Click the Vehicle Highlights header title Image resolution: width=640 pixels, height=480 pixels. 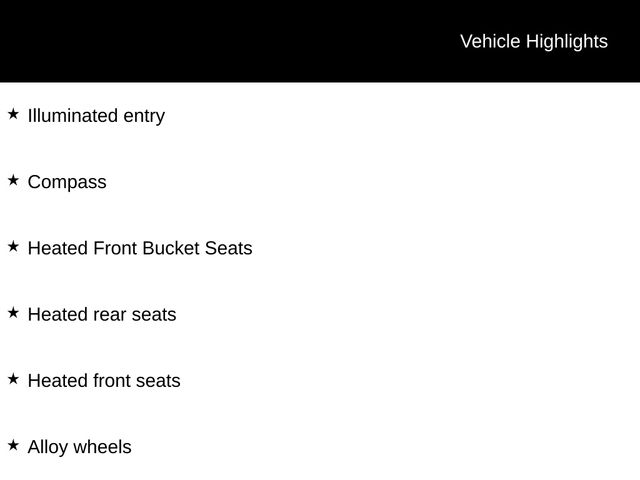pyautogui.click(x=533, y=41)
